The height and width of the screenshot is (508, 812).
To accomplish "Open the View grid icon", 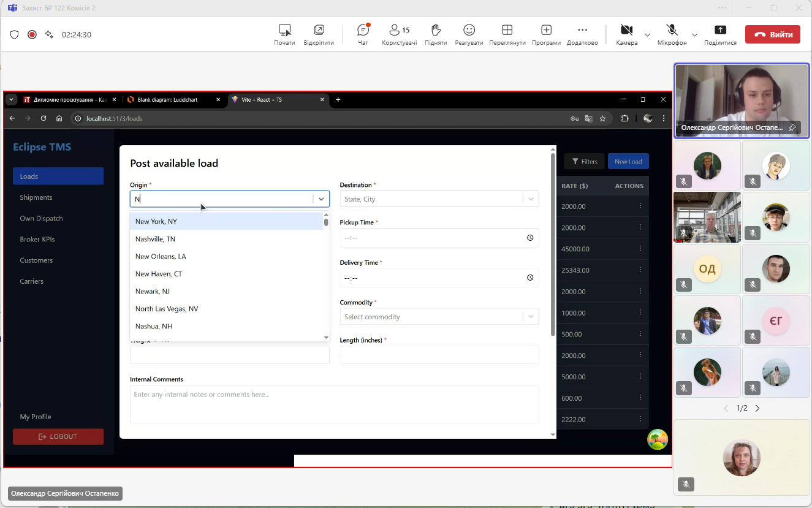I will 507,31.
